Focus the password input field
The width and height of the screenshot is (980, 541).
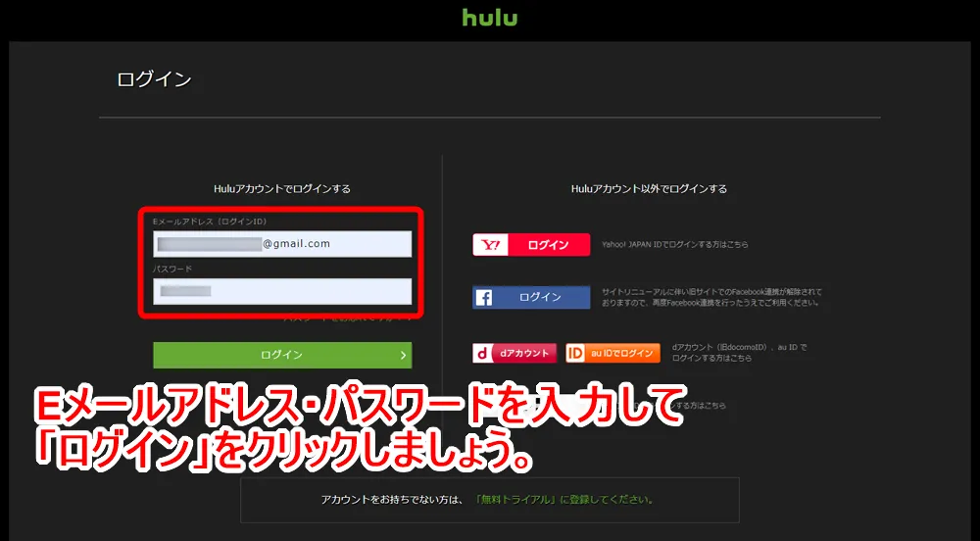282,291
